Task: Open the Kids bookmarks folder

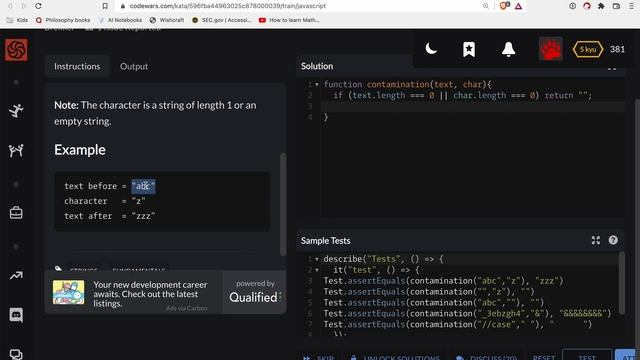Action: coord(18,20)
